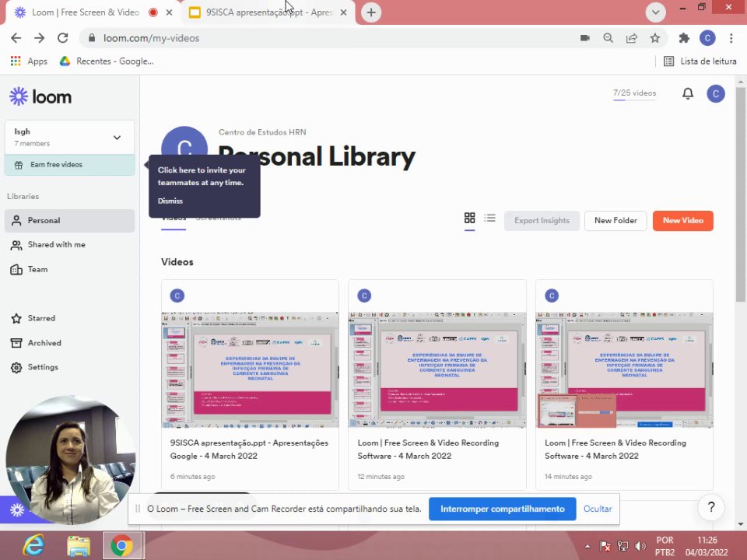This screenshot has height=560, width=747.
Task: Click the 7/25 videos usage indicator
Action: pyautogui.click(x=634, y=93)
